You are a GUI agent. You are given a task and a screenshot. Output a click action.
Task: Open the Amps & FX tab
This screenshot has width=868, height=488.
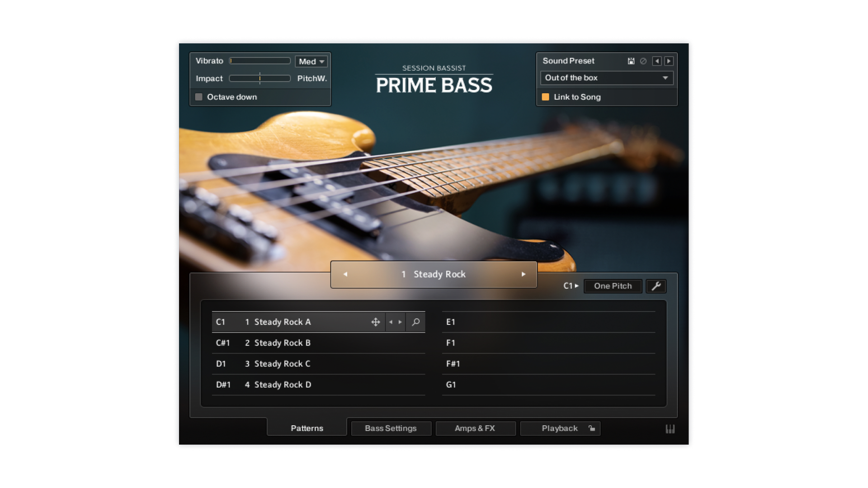coord(475,428)
